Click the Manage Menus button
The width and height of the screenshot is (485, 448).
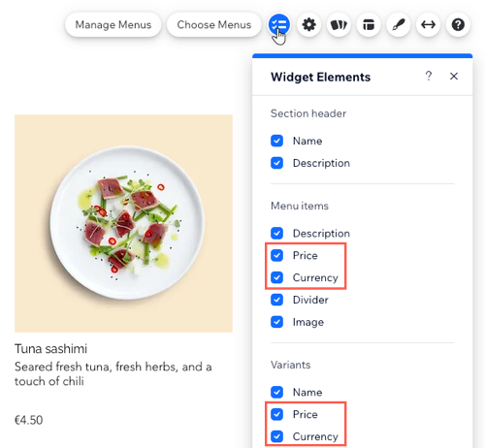(x=113, y=24)
